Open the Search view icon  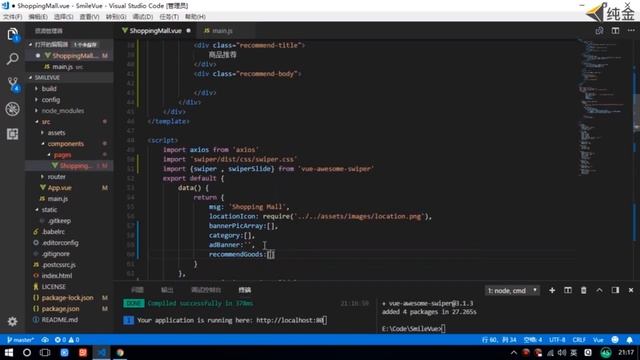[13, 59]
